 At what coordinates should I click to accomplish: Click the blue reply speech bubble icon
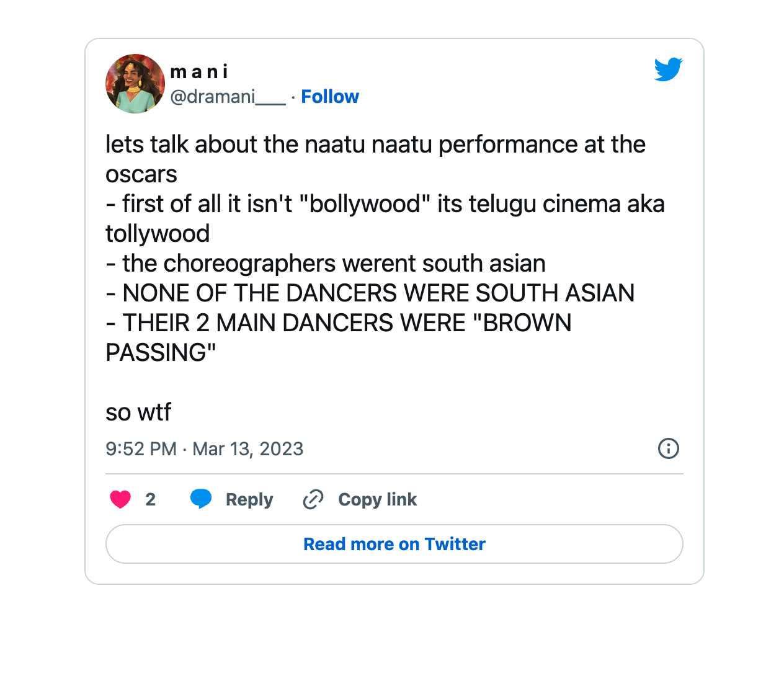pos(201,499)
